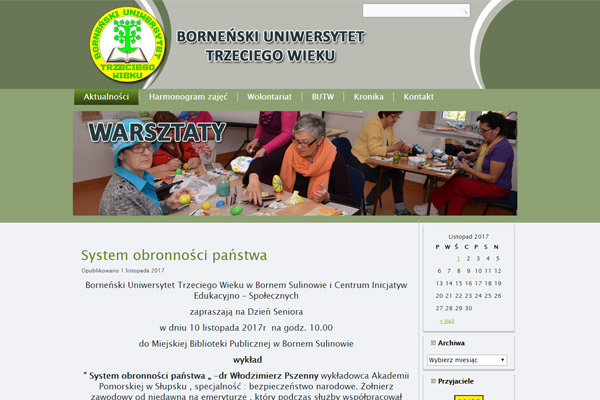This screenshot has width=600, height=400.
Task: Click the Archiwa widget bullet icon
Action: point(433,343)
